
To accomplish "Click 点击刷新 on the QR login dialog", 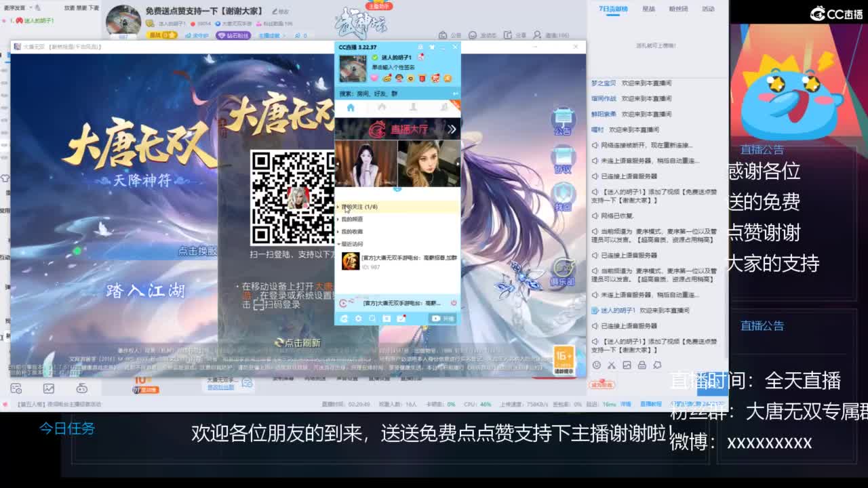I will pos(298,343).
